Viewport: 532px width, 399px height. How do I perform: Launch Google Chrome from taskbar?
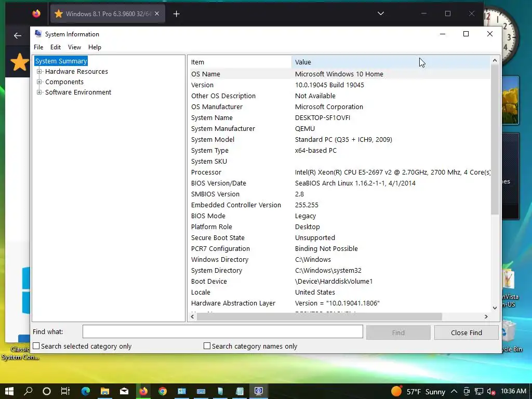[163, 391]
